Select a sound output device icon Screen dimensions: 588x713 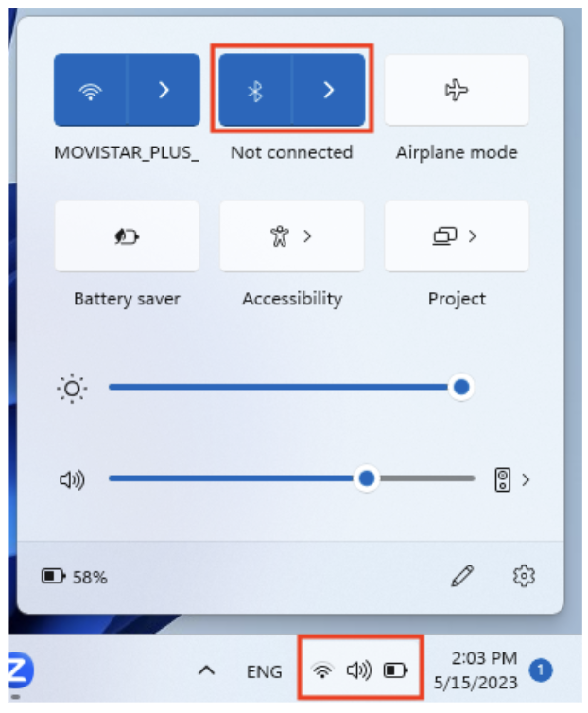tap(502, 479)
